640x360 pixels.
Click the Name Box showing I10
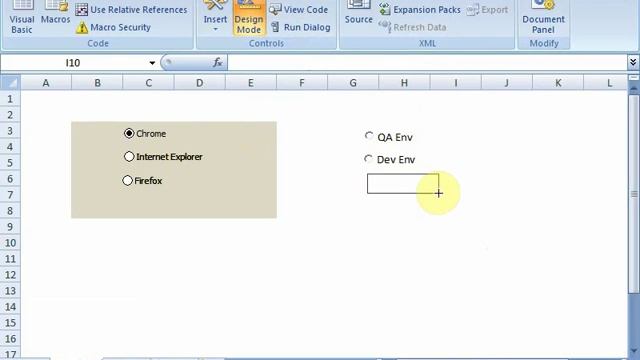click(x=73, y=63)
